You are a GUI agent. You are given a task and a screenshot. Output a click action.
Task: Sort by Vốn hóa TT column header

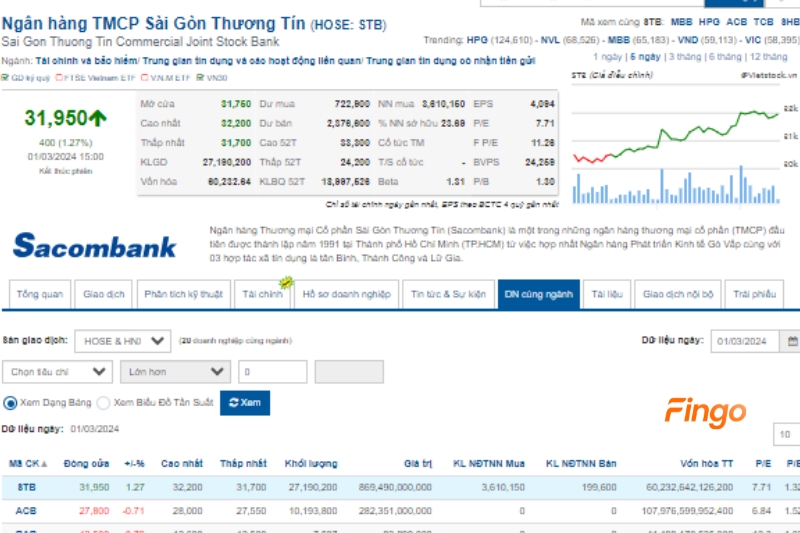click(x=706, y=464)
